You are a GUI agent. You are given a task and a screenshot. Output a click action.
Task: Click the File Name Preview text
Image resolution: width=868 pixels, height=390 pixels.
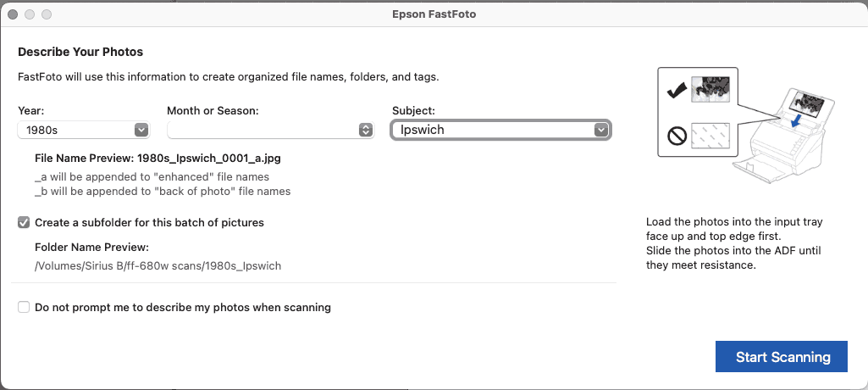point(158,159)
